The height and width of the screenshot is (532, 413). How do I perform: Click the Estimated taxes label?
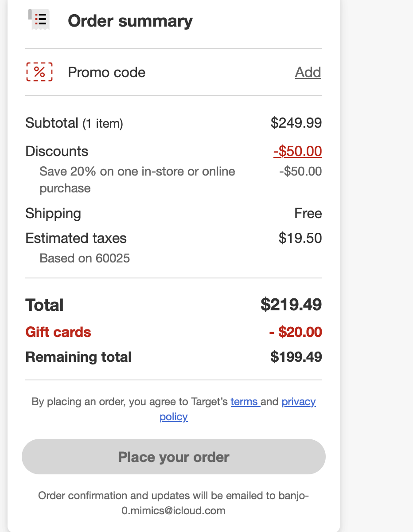[76, 238]
